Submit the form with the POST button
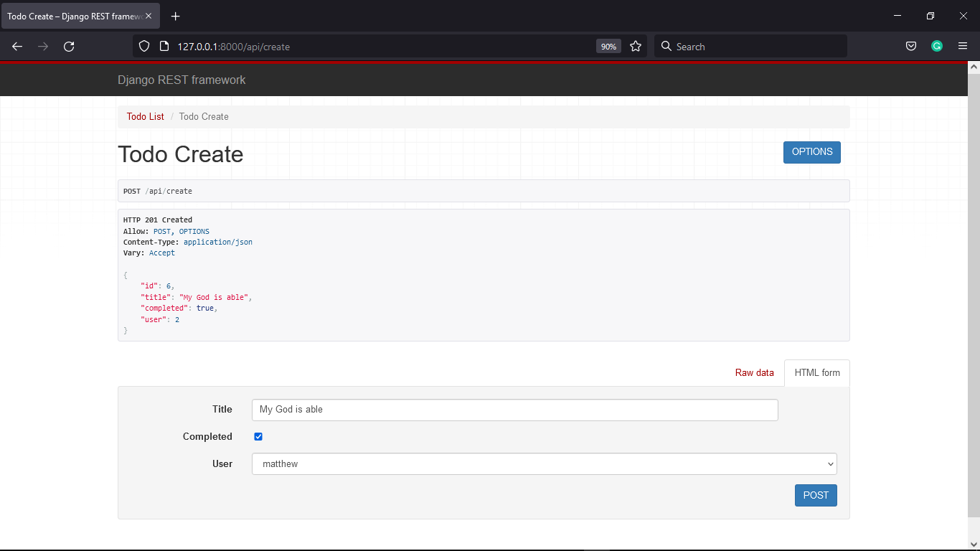 point(816,496)
